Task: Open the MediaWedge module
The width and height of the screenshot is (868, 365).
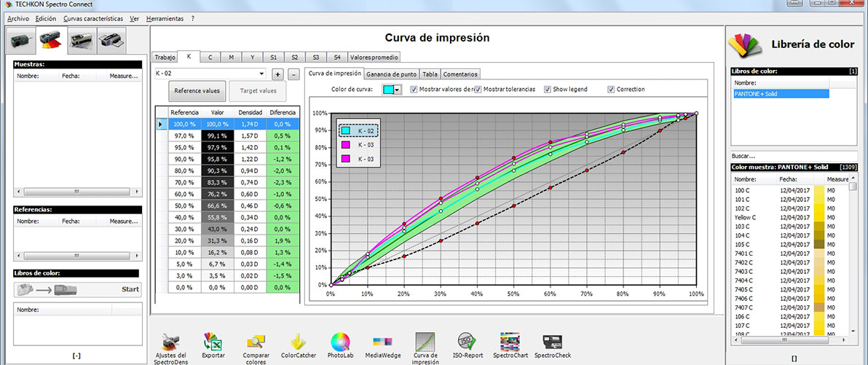Action: click(x=383, y=341)
